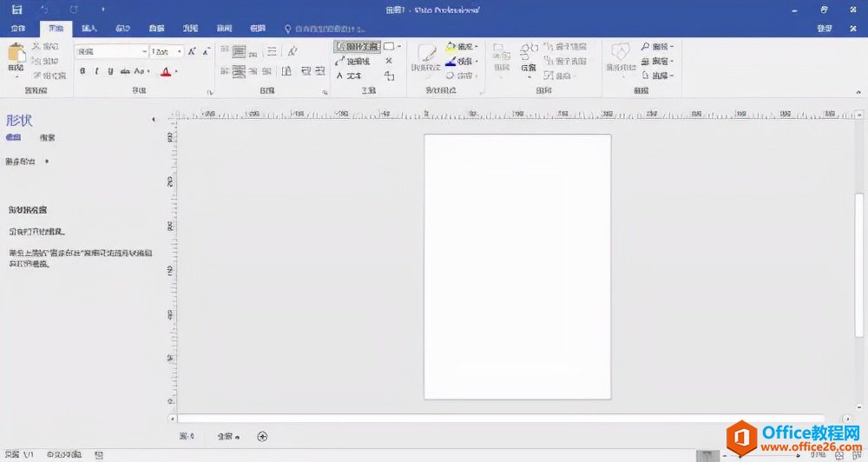This screenshot has height=462, width=868.
Task: Expand the More Shapes arrow in Shapes pane
Action: click(x=47, y=162)
